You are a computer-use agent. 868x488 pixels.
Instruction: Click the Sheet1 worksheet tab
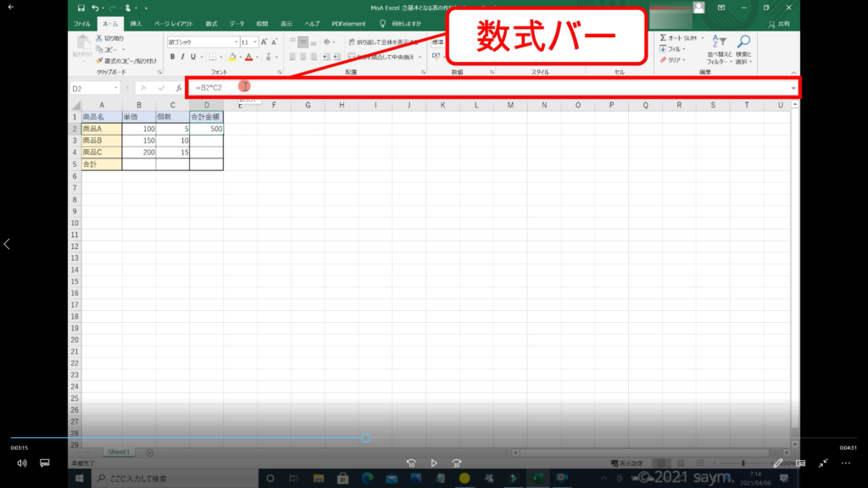(x=117, y=453)
